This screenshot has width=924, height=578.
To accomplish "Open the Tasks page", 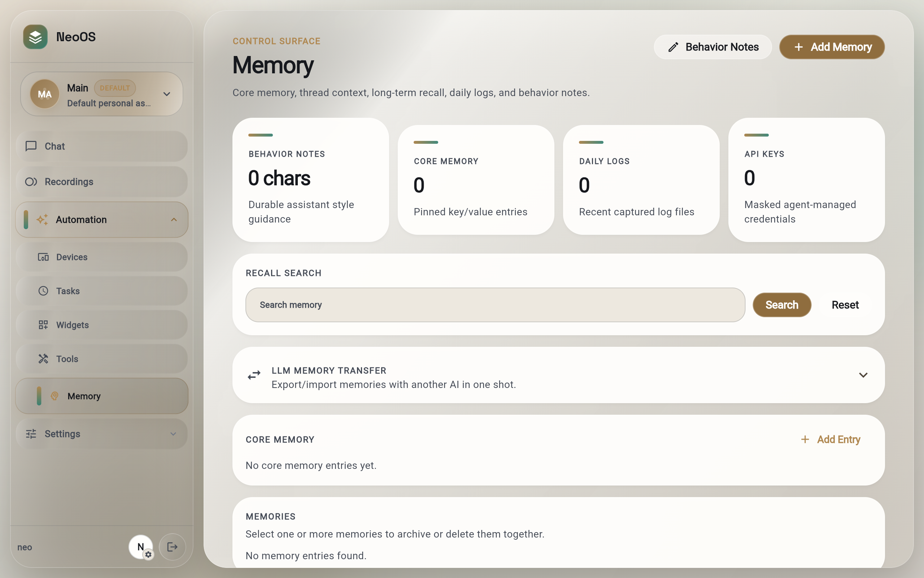I will point(101,291).
